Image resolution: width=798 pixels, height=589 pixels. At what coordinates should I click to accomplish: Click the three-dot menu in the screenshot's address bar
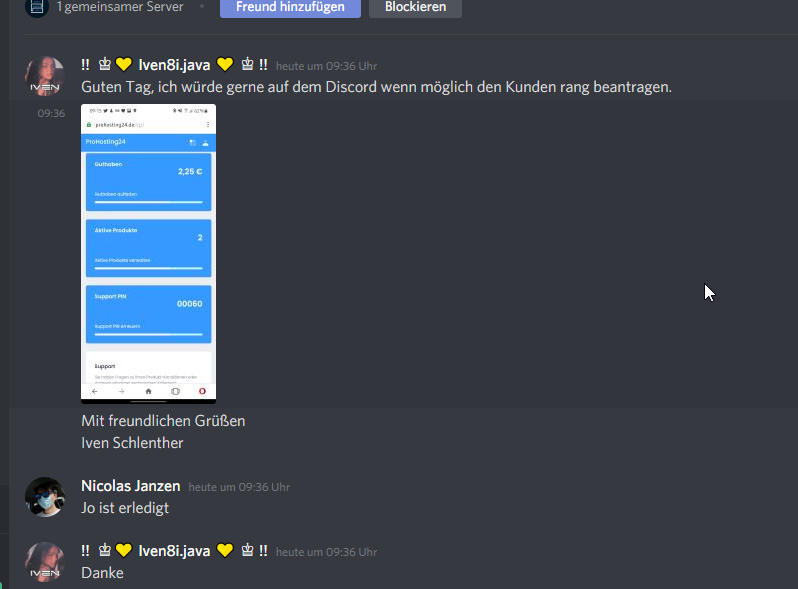coord(208,124)
